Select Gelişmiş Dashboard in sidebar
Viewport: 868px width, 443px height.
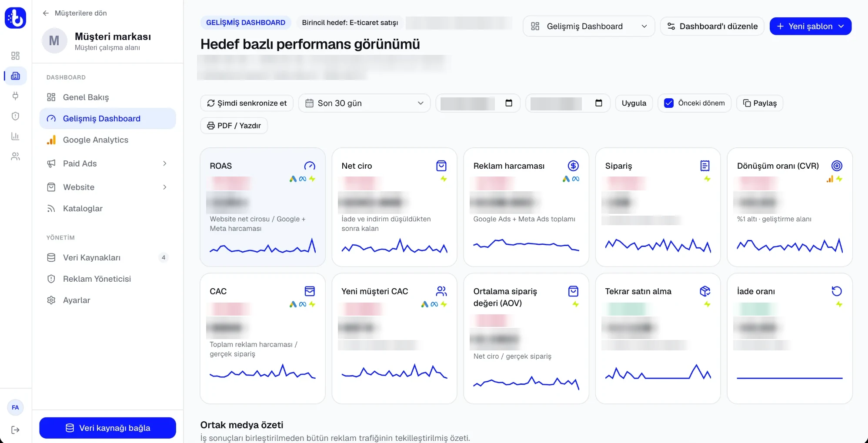click(108, 119)
